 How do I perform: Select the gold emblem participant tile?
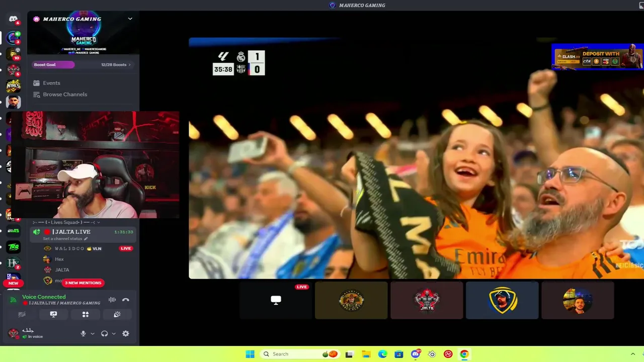click(351, 300)
